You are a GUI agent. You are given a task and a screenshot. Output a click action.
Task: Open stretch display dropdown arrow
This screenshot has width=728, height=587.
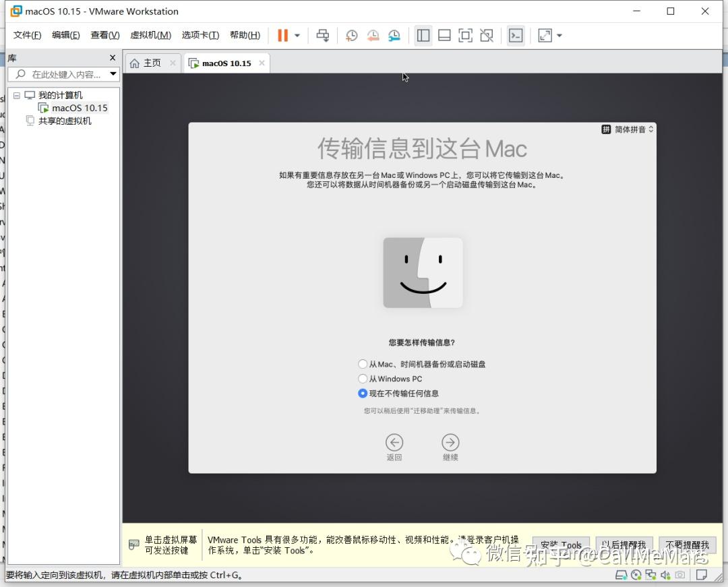point(559,35)
